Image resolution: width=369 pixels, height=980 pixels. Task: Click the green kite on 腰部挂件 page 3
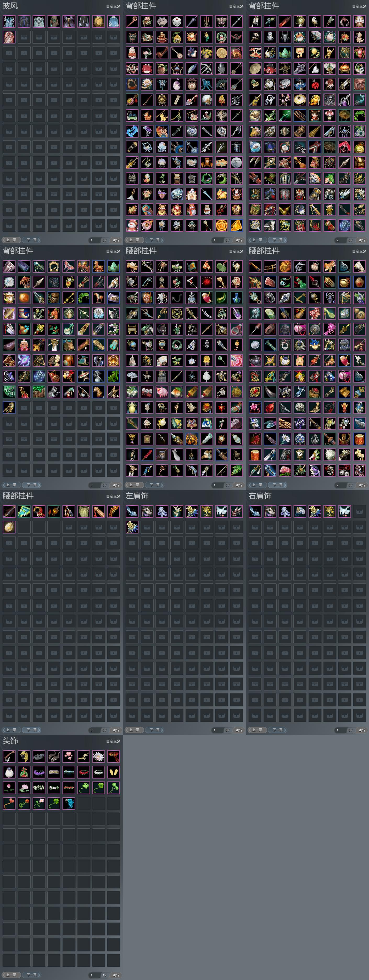[x=24, y=511]
